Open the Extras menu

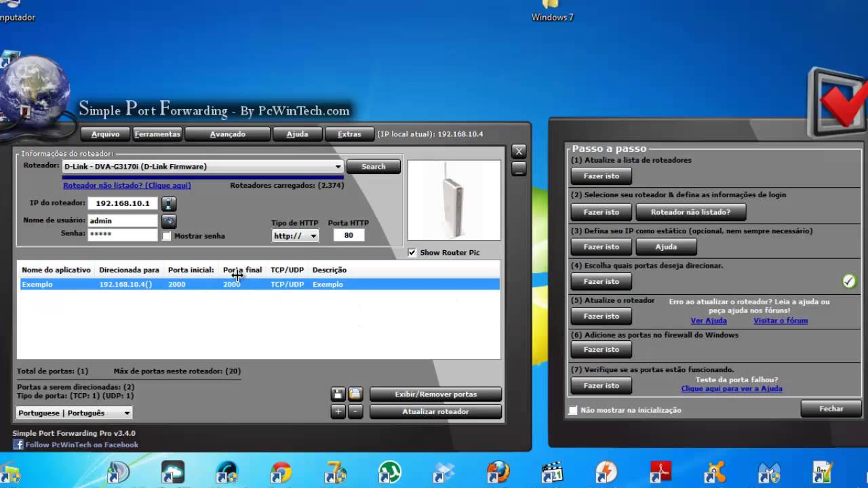pos(350,134)
